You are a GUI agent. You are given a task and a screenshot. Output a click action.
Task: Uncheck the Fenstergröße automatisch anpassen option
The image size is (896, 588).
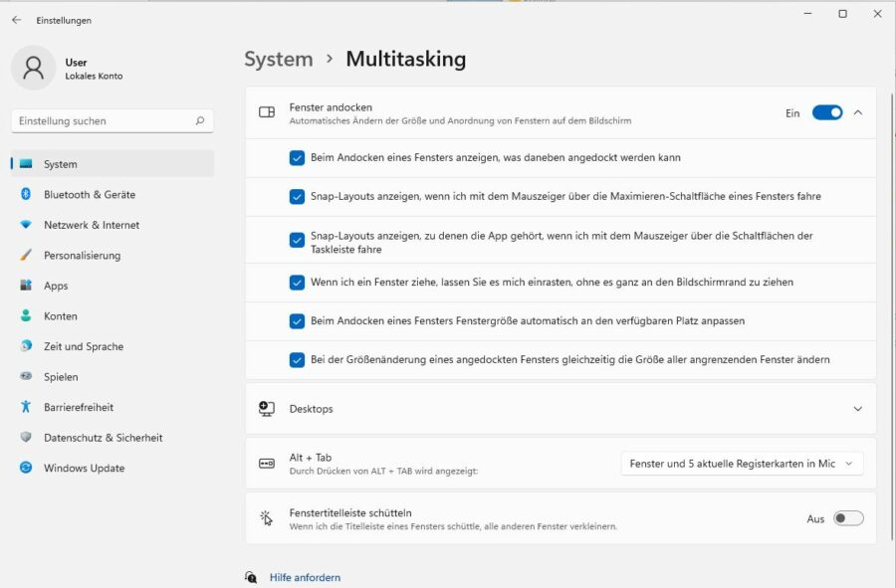point(297,322)
